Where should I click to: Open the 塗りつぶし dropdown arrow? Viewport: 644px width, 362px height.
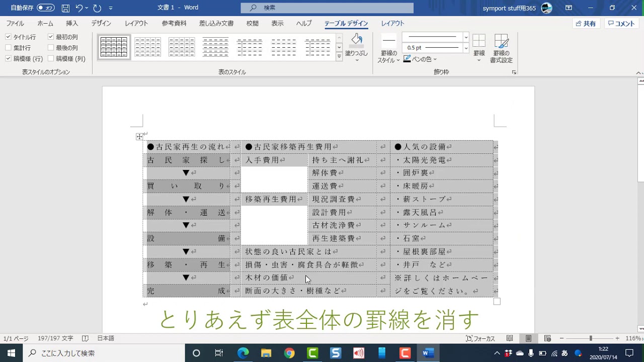click(357, 60)
